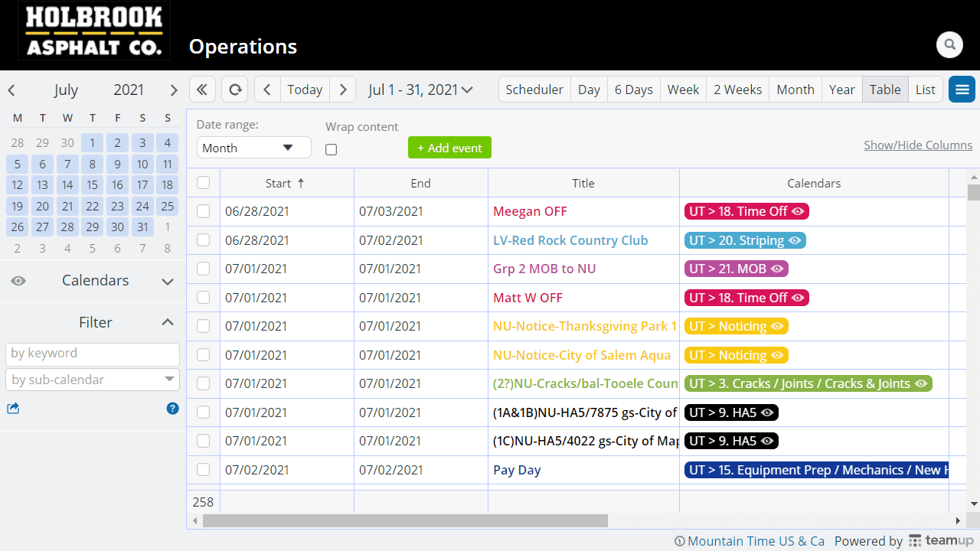Click the search magnifier icon
The height and width of the screenshot is (551, 980).
pos(949,45)
